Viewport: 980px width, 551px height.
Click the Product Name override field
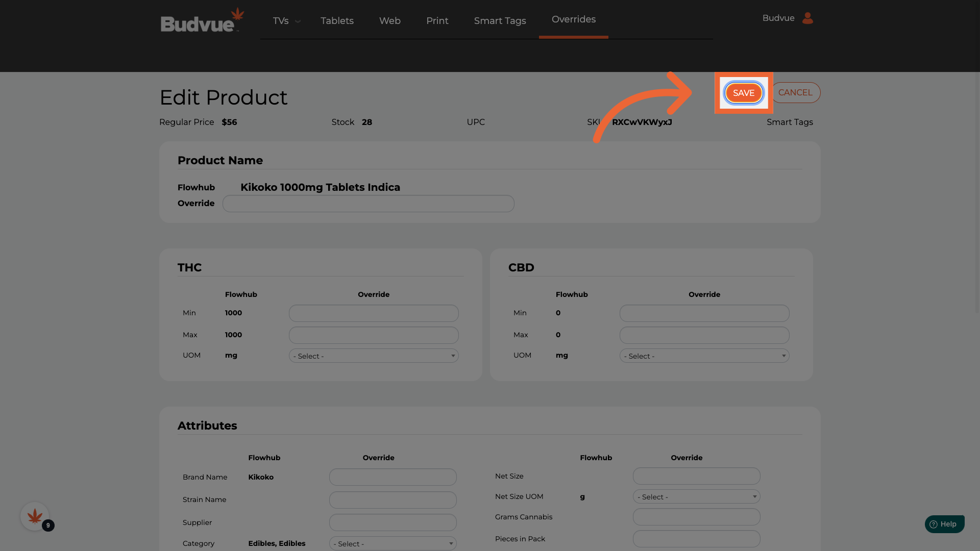(x=368, y=204)
